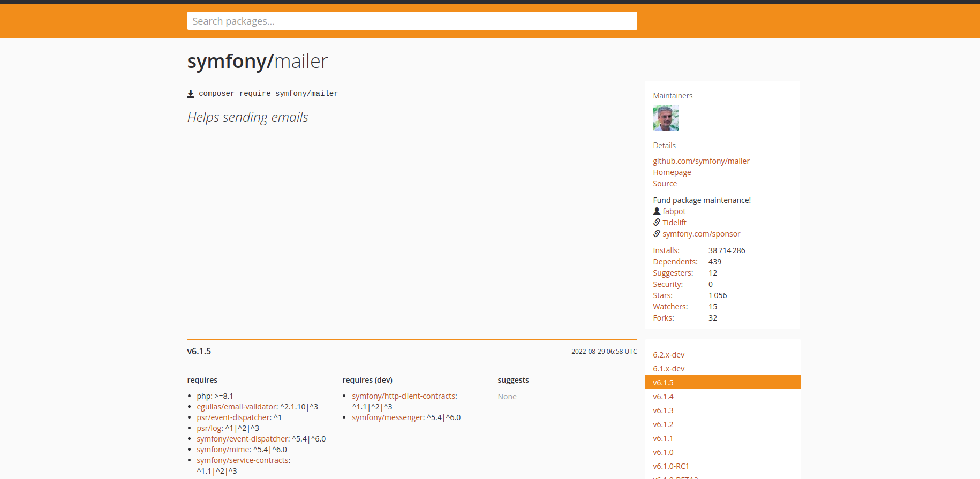Open the Stars link

point(662,295)
